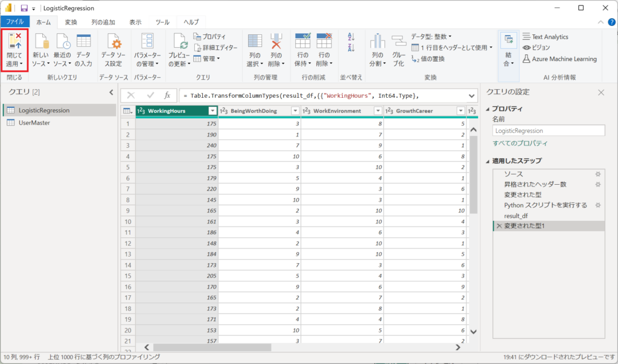Image resolution: width=618 pixels, height=364 pixels.
Task: Open the ファイル tab
Action: click(15, 22)
